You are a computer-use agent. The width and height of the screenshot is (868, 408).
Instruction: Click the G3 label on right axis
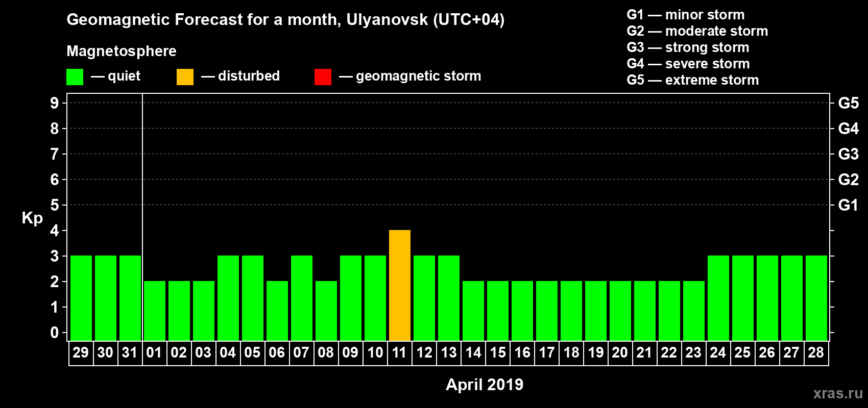(849, 154)
